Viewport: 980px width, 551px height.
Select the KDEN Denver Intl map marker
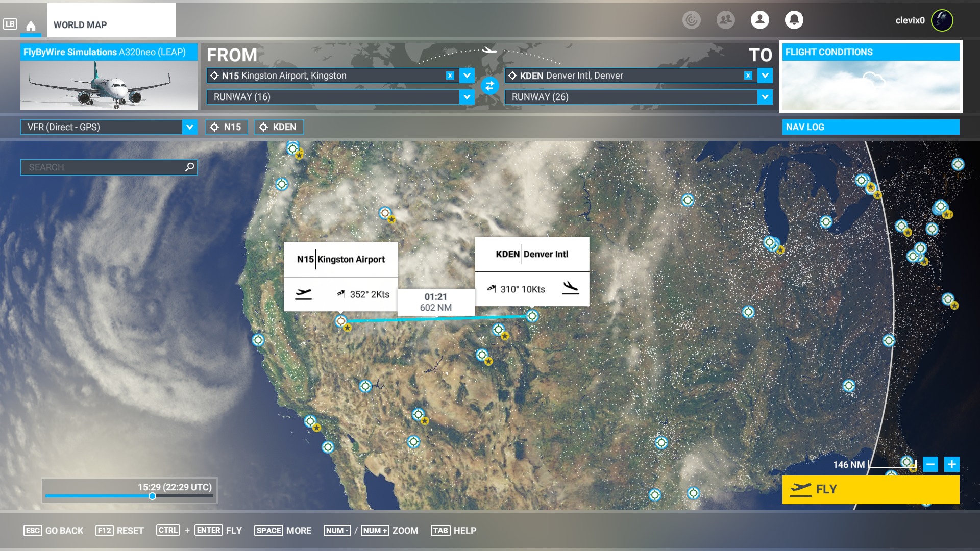point(532,316)
